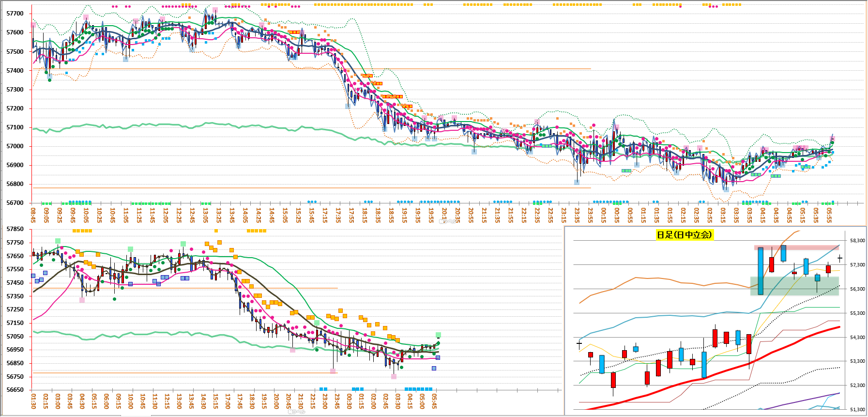This screenshot has height=417, width=868.
Task: Click the 57850 label on lower chart axis
Action: click(x=15, y=229)
